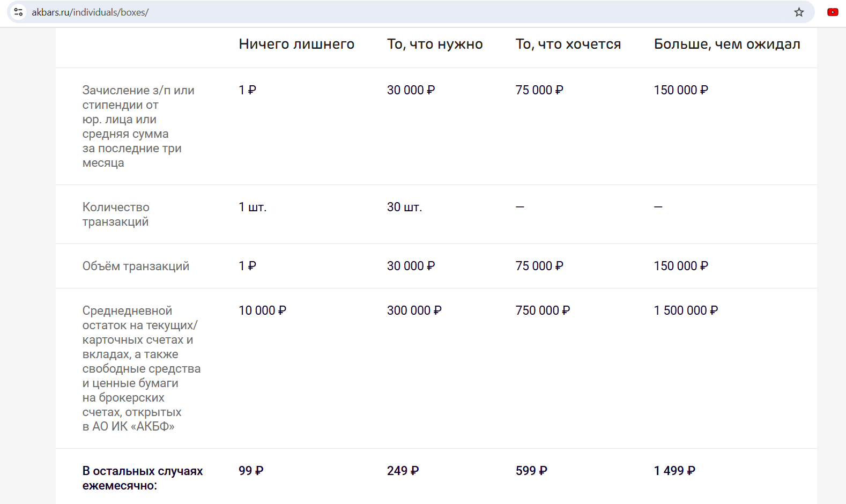Select the "Ничего лишнего" column header

tap(296, 44)
